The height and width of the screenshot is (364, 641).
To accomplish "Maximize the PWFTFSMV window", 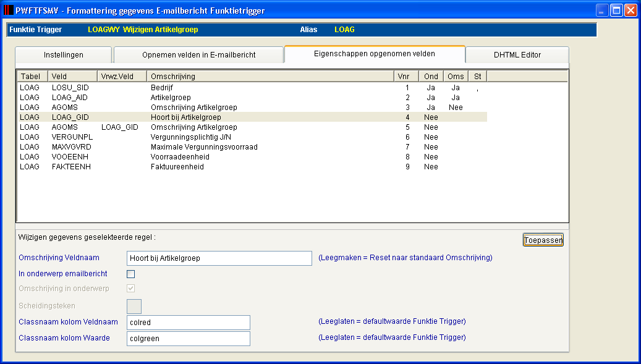I will coord(616,11).
